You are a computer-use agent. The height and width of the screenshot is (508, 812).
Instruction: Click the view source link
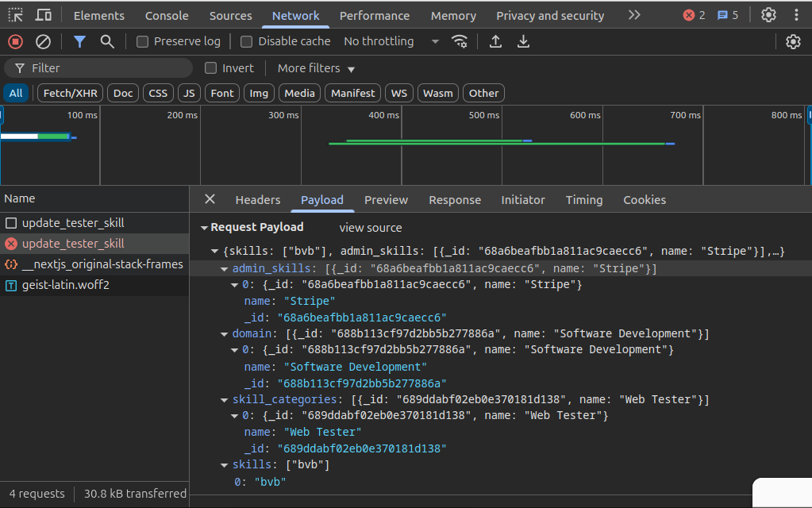click(x=371, y=227)
